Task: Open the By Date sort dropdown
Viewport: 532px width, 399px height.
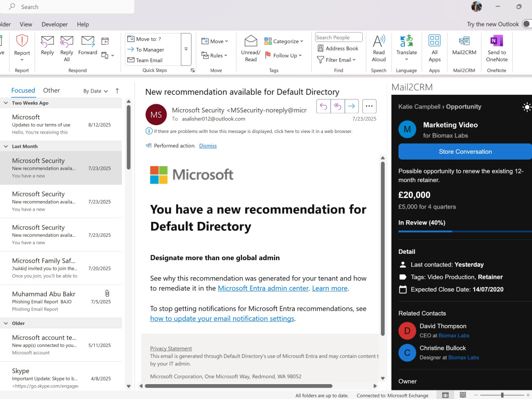Action: 95,91
